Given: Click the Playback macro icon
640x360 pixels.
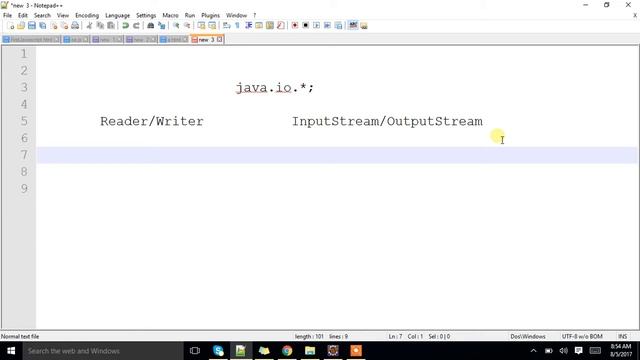Looking at the screenshot, I should pyautogui.click(x=316, y=26).
